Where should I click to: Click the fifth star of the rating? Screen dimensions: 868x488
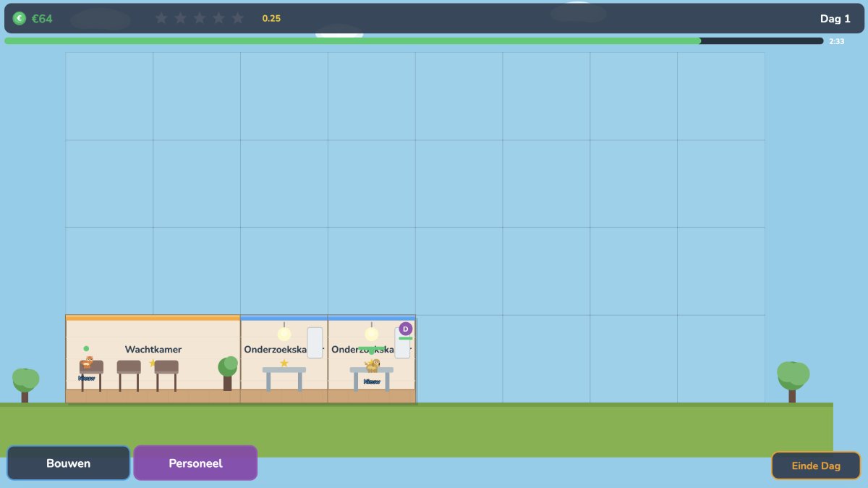pos(237,18)
